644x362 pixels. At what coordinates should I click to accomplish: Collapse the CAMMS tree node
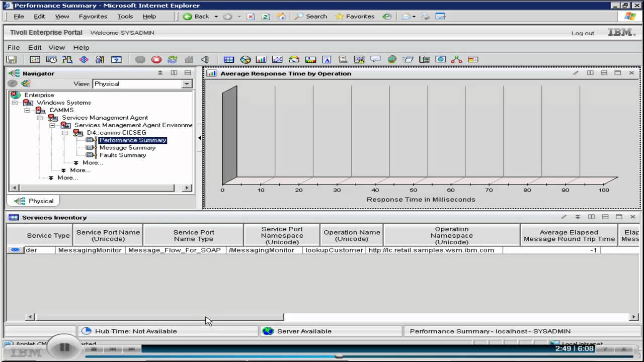tap(27, 110)
